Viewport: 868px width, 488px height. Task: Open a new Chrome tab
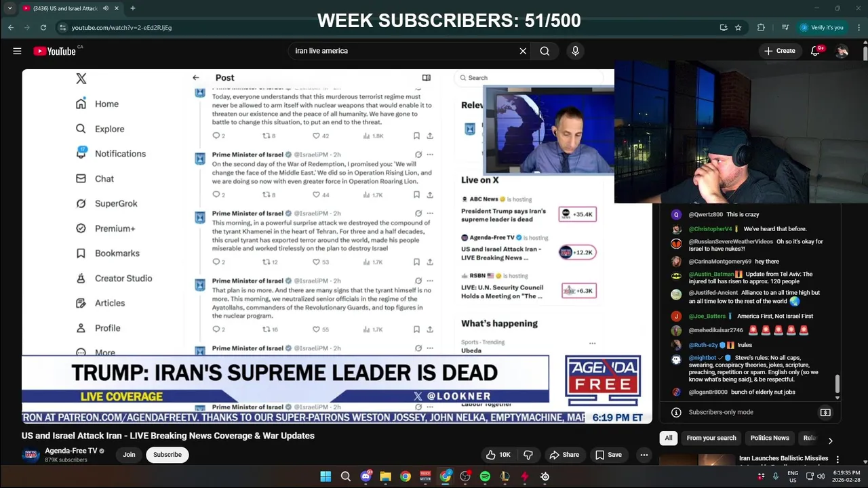tap(132, 8)
